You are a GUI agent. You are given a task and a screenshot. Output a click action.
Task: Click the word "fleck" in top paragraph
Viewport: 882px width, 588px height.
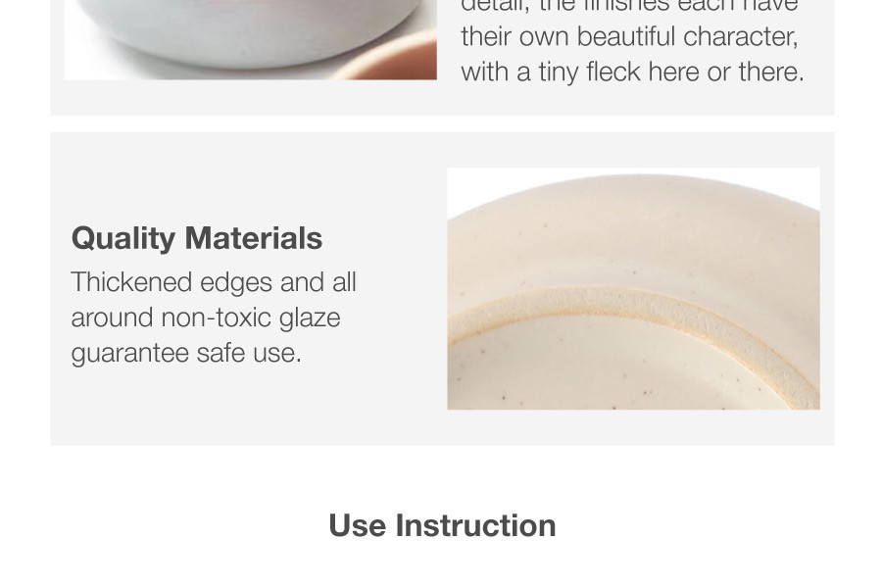pos(616,73)
